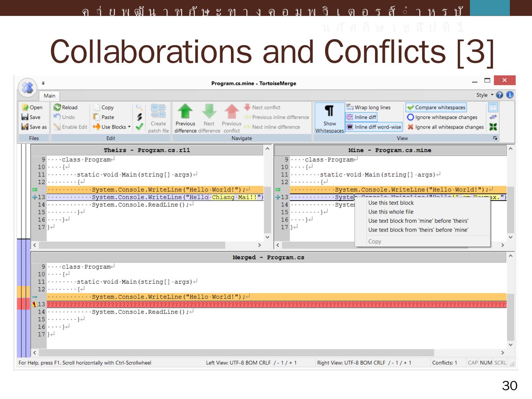The width and height of the screenshot is (532, 399).
Task: Click the Previous difference green up arrow
Action: point(185,111)
